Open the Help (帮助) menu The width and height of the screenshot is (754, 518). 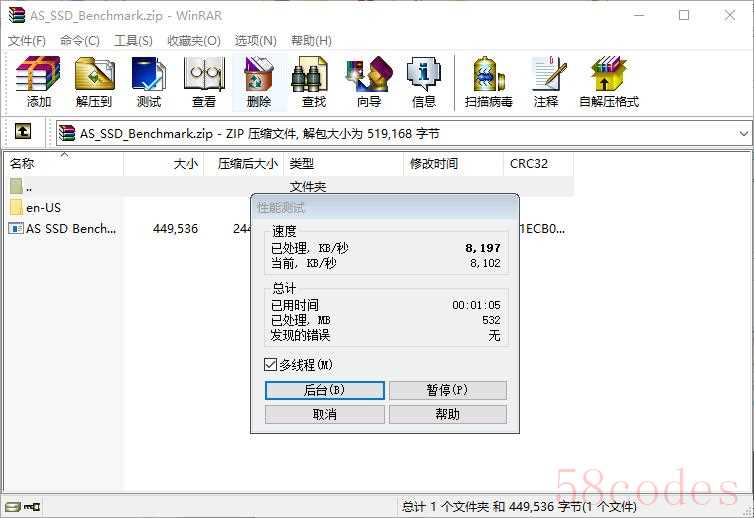click(311, 40)
